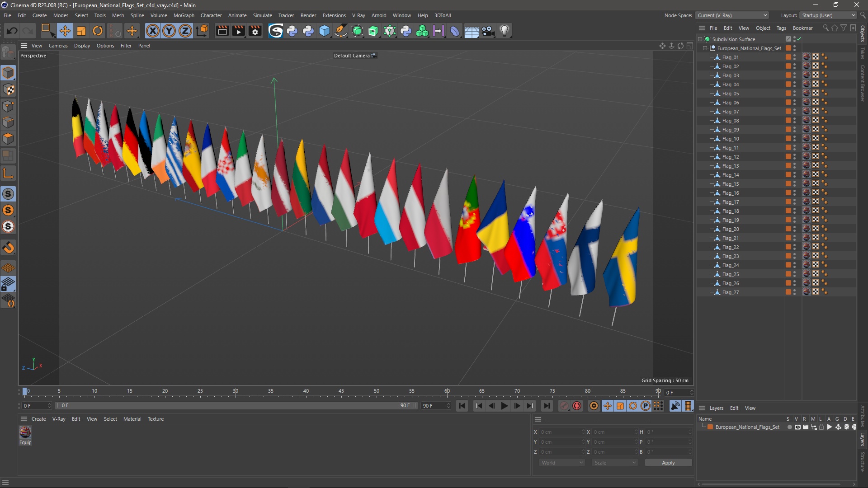Screen dimensions: 868x488
Task: Click the Light bulb icon
Action: (505, 31)
